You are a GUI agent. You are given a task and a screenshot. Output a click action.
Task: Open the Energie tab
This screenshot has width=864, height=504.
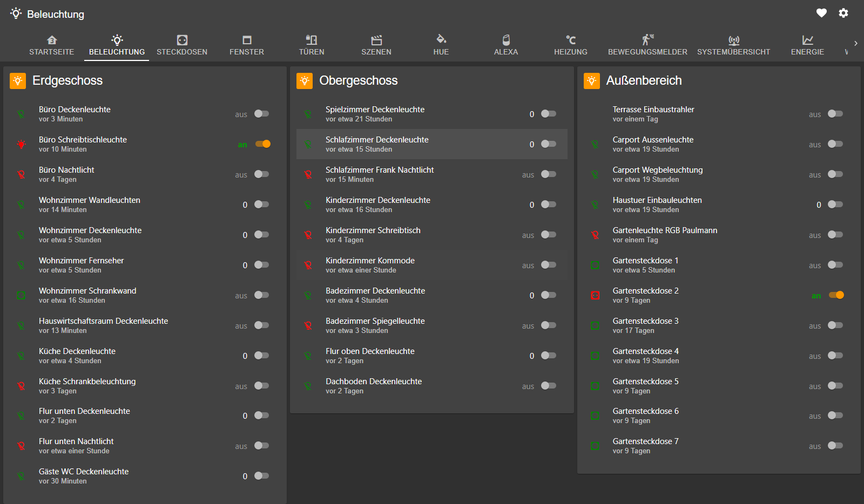[x=807, y=45]
